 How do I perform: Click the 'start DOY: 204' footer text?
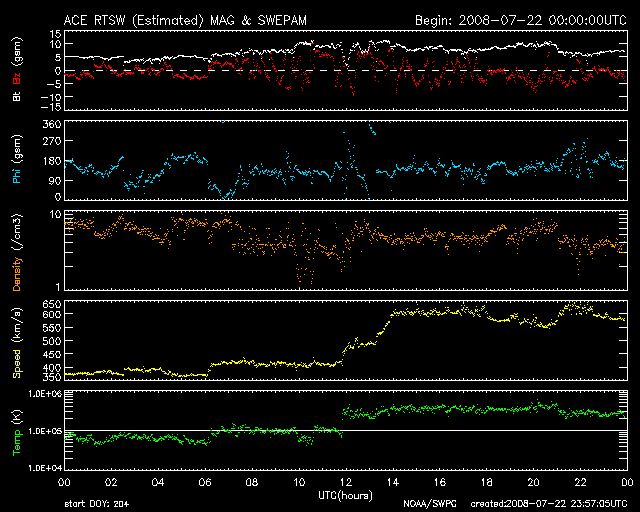click(97, 504)
